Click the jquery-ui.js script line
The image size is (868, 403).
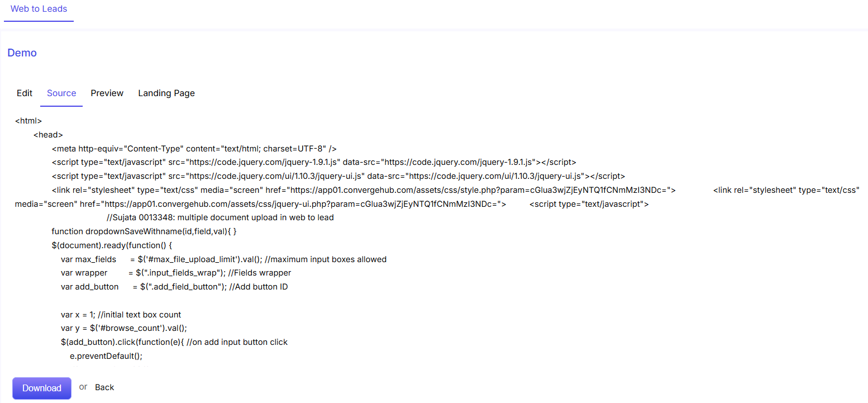[x=338, y=176]
